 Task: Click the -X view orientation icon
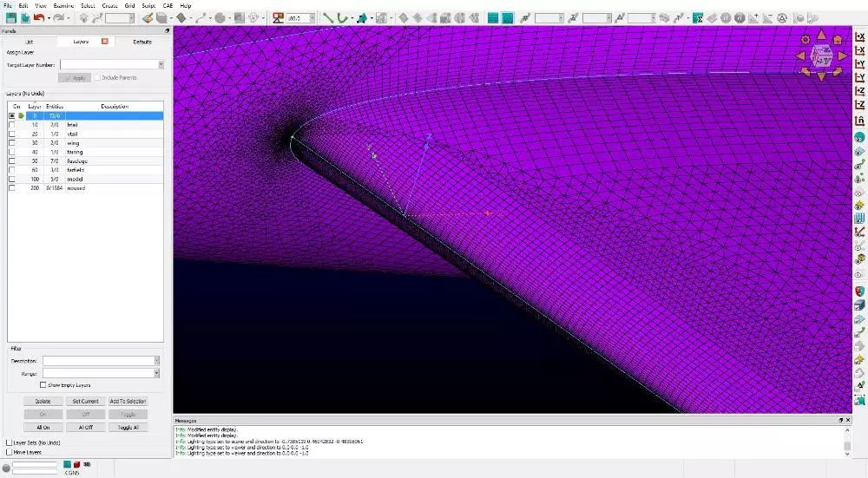pos(859,49)
